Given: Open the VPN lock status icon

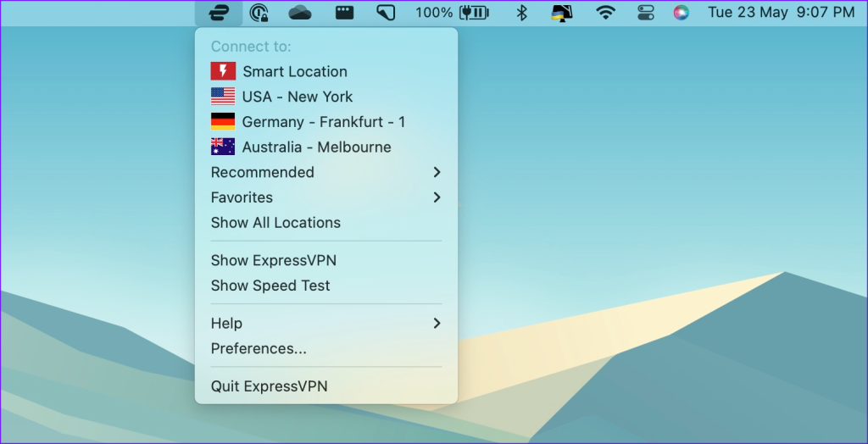Looking at the screenshot, I should (x=259, y=13).
